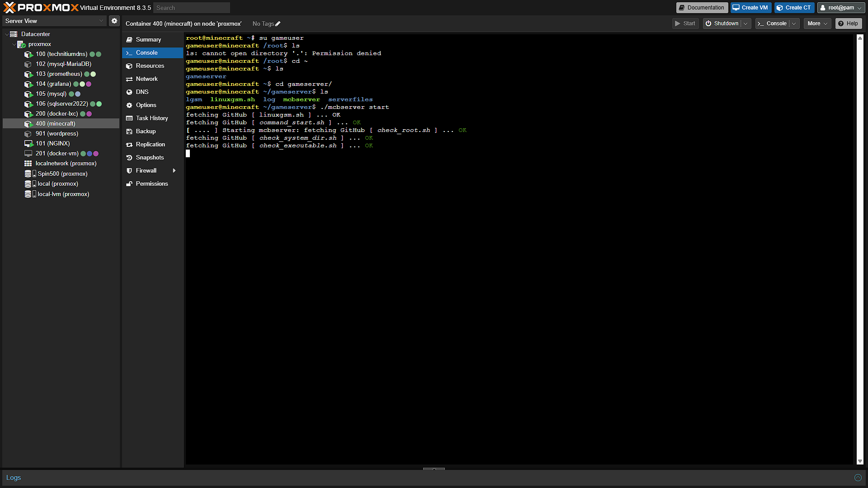Image resolution: width=868 pixels, height=488 pixels.
Task: Click the Create CT button
Action: pos(794,8)
